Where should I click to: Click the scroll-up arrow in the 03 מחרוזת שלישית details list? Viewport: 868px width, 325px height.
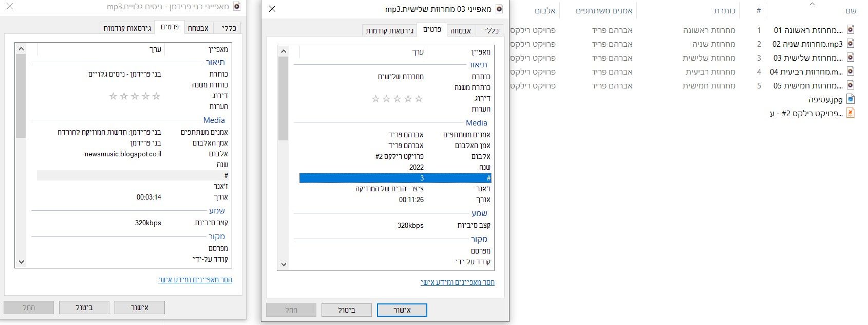(284, 51)
